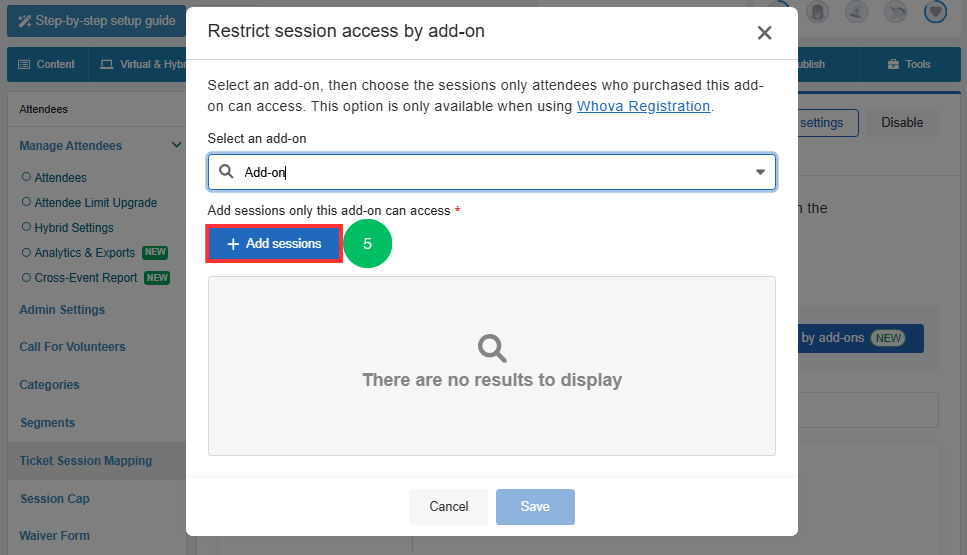Click the Select an add-on input field
The image size is (967, 555).
492,172
